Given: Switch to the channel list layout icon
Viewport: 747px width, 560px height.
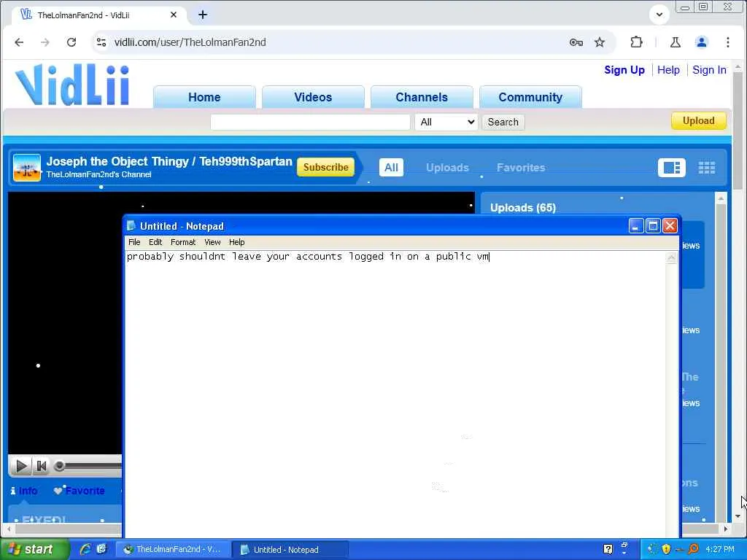Looking at the screenshot, I should point(672,168).
